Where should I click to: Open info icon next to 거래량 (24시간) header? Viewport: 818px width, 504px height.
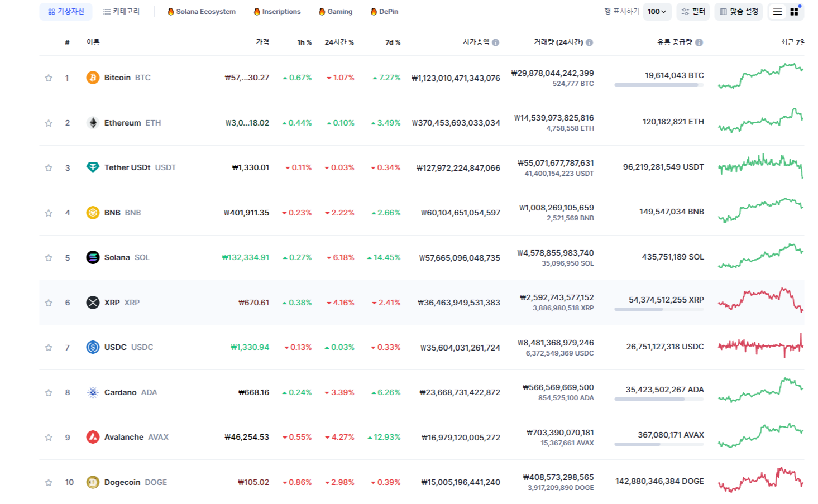590,42
